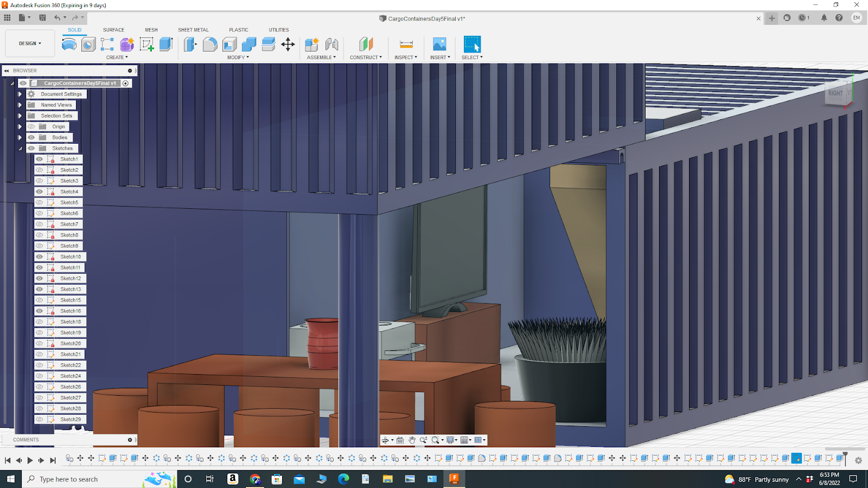This screenshot has height=488, width=868.
Task: Activate the Pan hand icon in navigation bar
Action: pyautogui.click(x=412, y=440)
